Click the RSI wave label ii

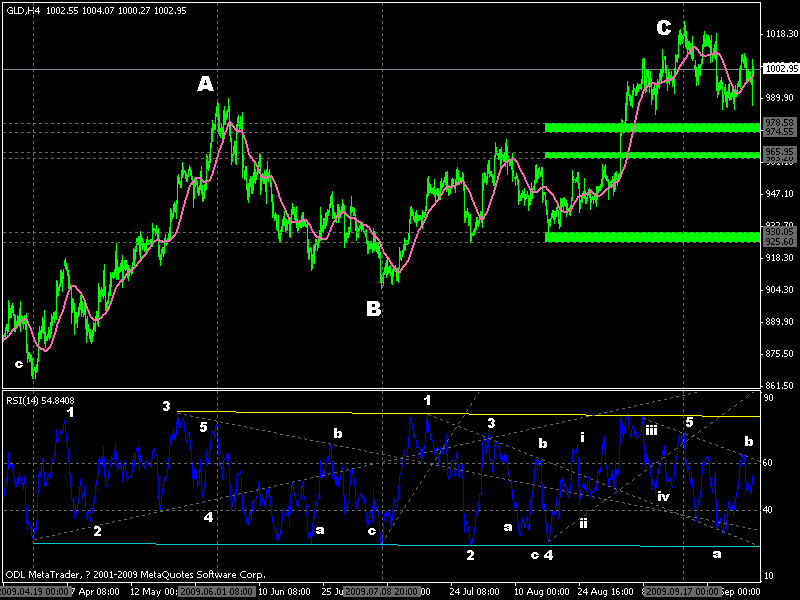coord(583,523)
